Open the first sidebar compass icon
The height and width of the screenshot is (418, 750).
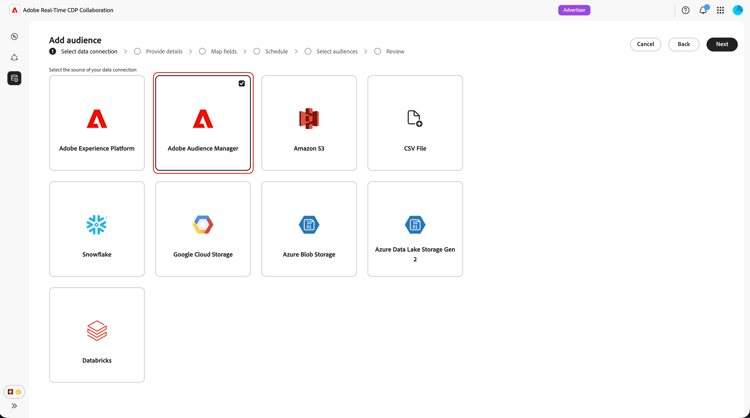coord(14,36)
